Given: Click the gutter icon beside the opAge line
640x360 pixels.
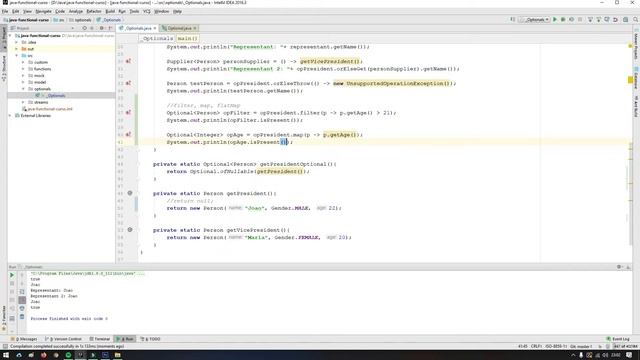Looking at the screenshot, I should coord(128,135).
